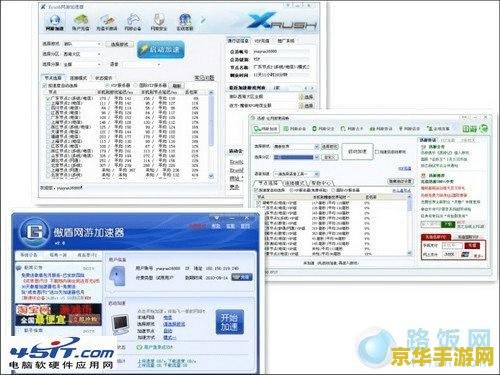Toggle auto-select by speed checkbox in green window

pos(256,190)
